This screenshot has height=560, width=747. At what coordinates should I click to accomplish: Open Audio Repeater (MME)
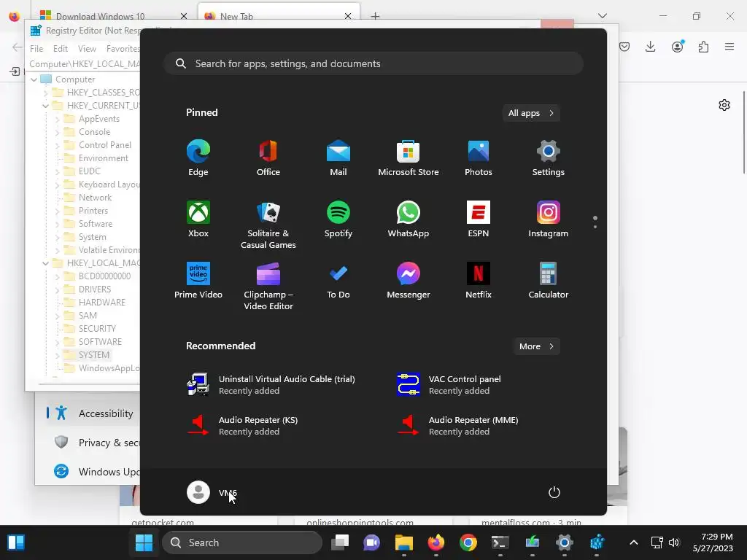click(458, 425)
